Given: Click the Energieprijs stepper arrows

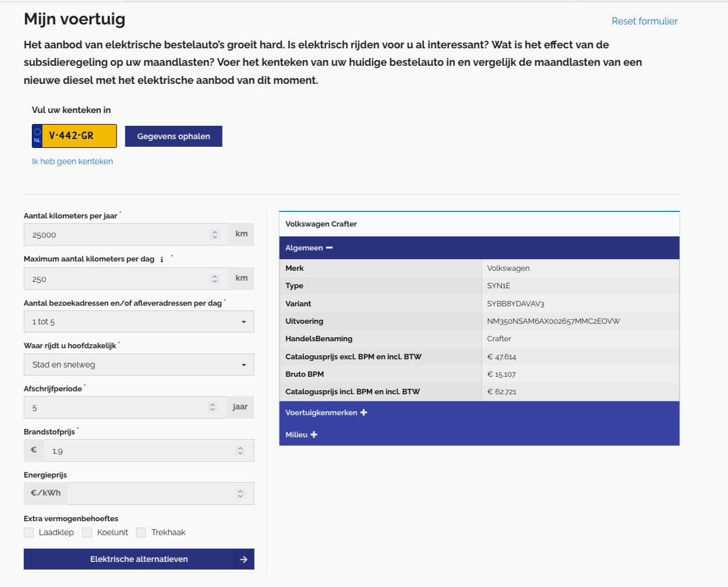Looking at the screenshot, I should [241, 493].
